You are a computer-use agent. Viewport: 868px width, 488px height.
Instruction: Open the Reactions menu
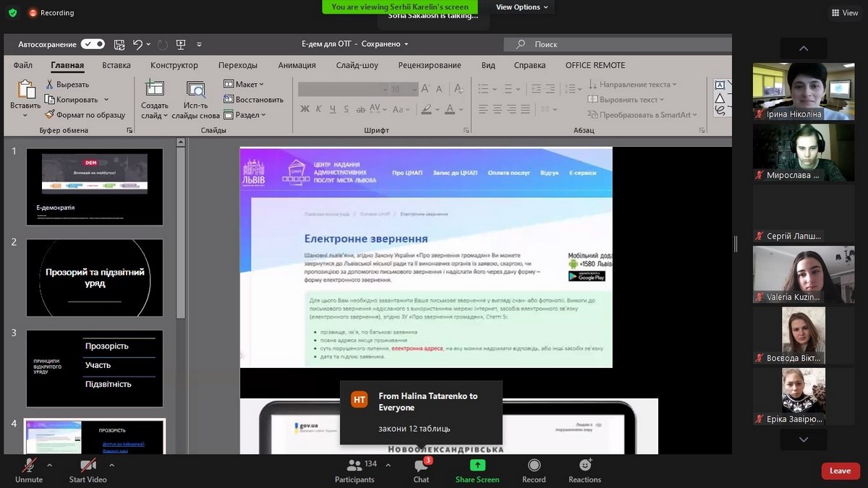584,465
